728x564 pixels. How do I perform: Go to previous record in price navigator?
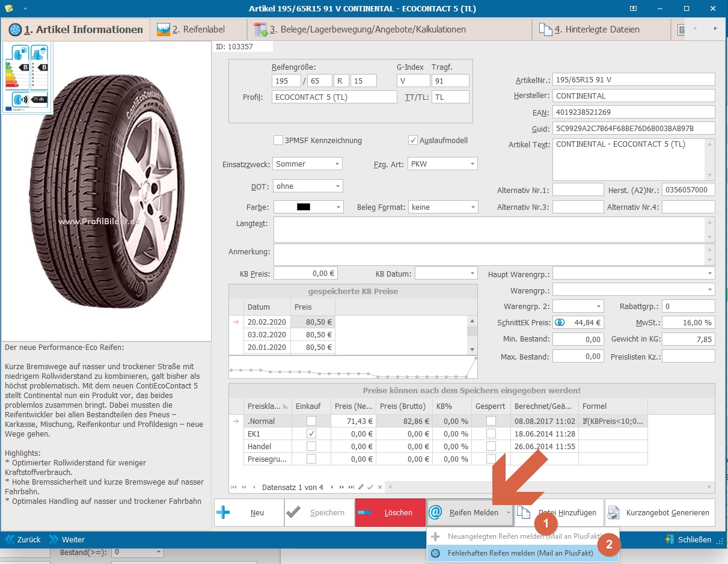[x=254, y=487]
